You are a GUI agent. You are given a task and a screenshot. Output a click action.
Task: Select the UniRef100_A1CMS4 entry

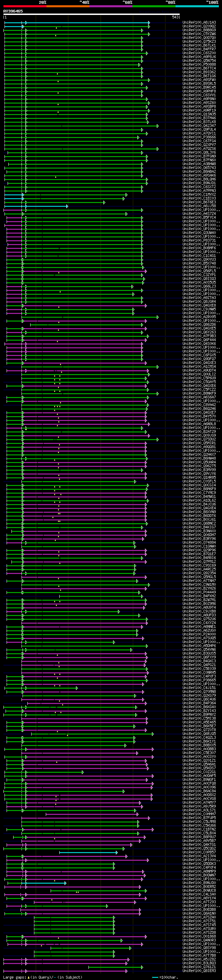click(x=199, y=367)
